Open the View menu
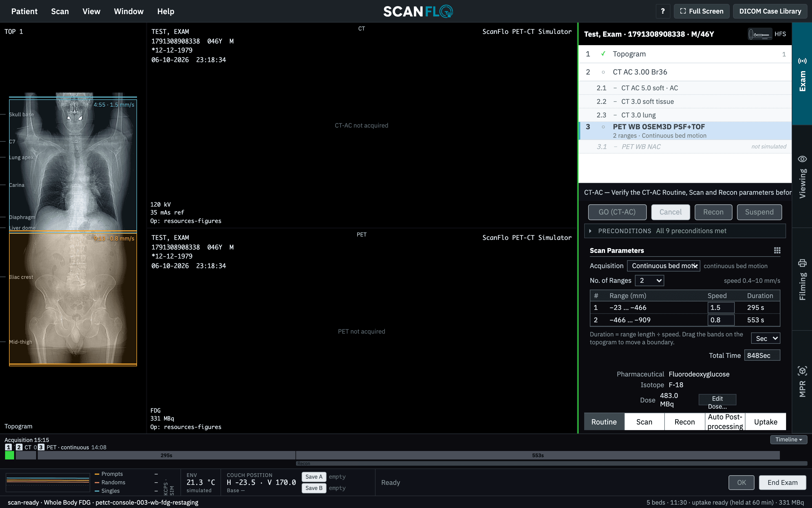Viewport: 812px width, 508px height. tap(91, 11)
